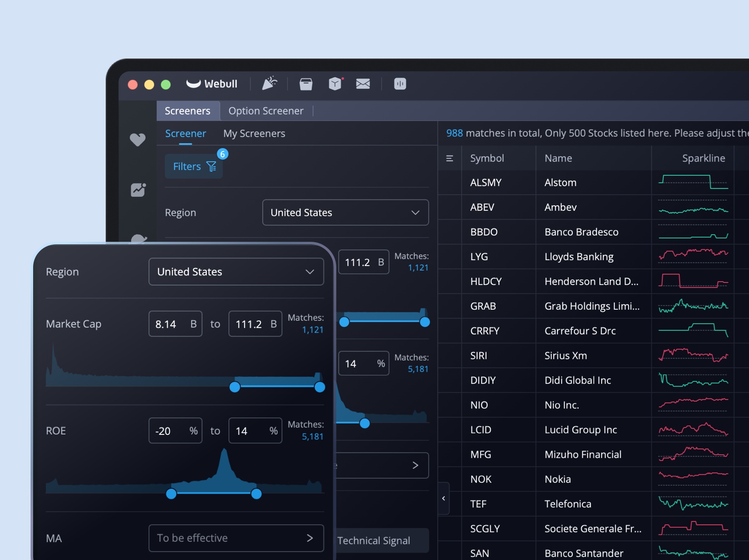Select the Screener sub-tab
The height and width of the screenshot is (560, 749).
click(186, 134)
